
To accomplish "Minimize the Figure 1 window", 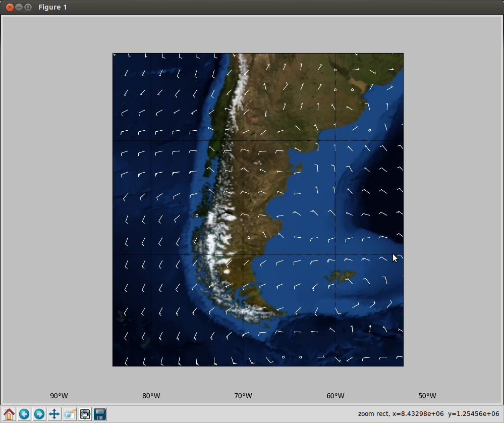I will [19, 7].
